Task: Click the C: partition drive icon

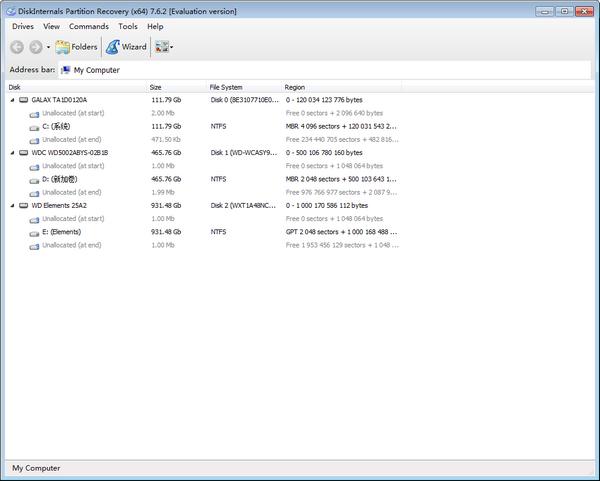Action: [x=34, y=127]
